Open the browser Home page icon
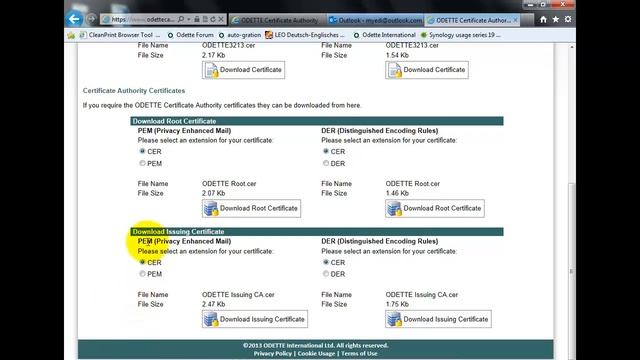 point(543,19)
